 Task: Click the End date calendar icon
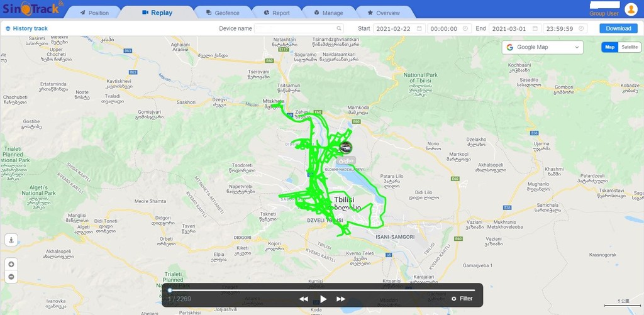tap(535, 28)
